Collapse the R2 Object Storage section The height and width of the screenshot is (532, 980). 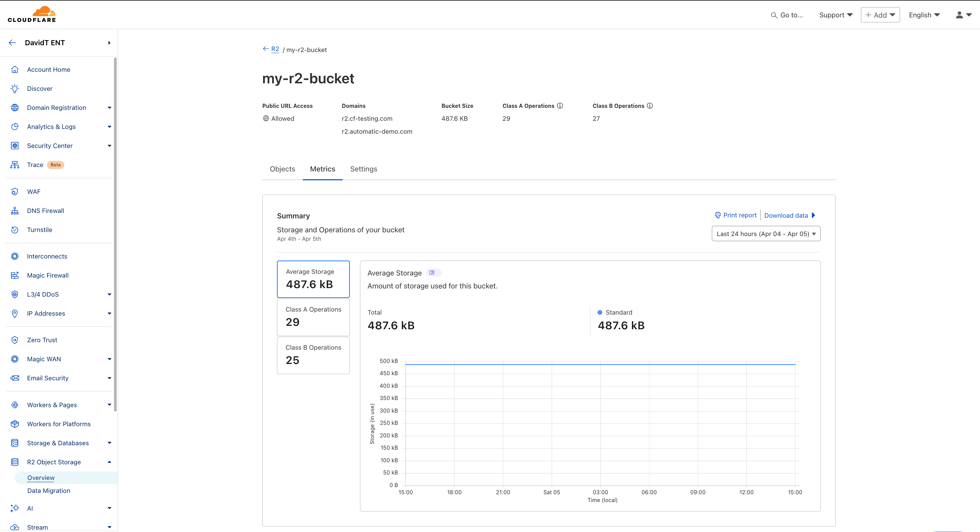[109, 462]
